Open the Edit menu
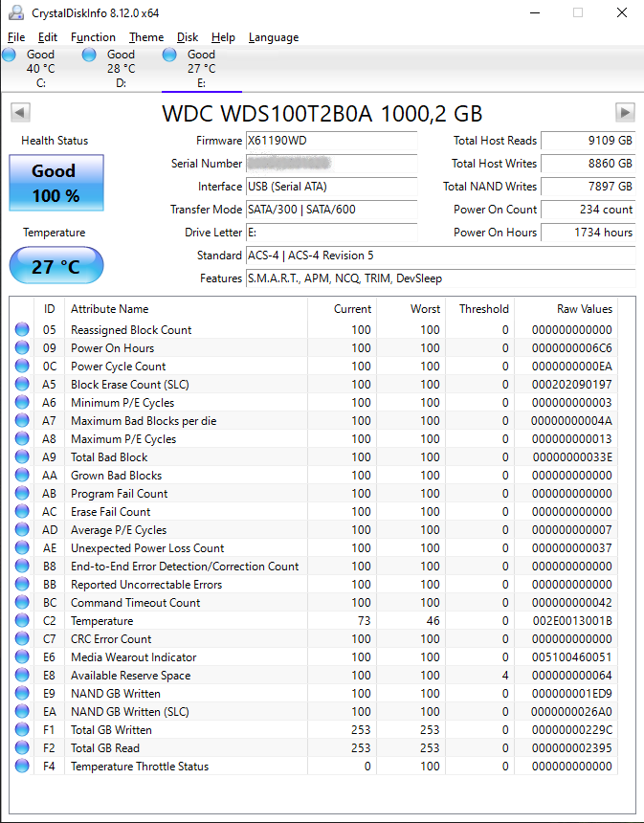 [x=47, y=37]
